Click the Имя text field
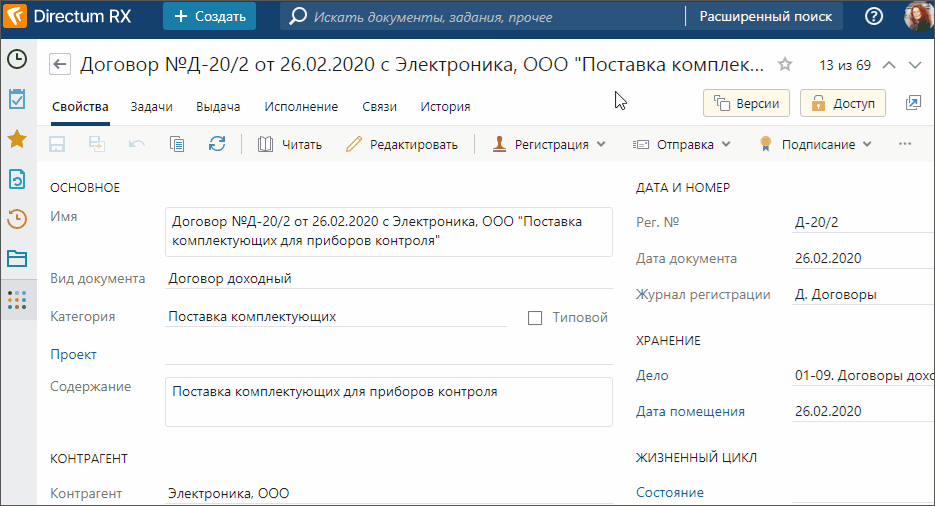 389,232
